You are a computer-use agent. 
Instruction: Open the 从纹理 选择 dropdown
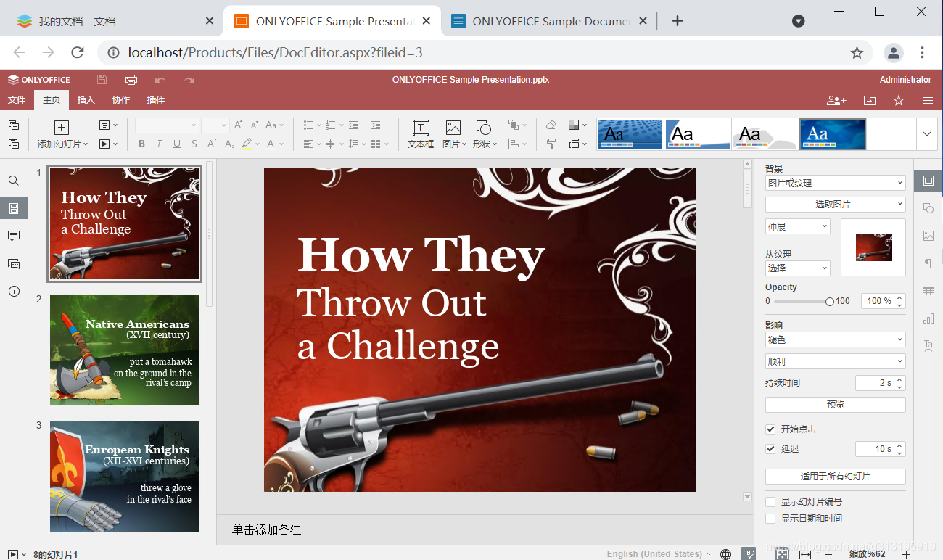click(x=798, y=268)
